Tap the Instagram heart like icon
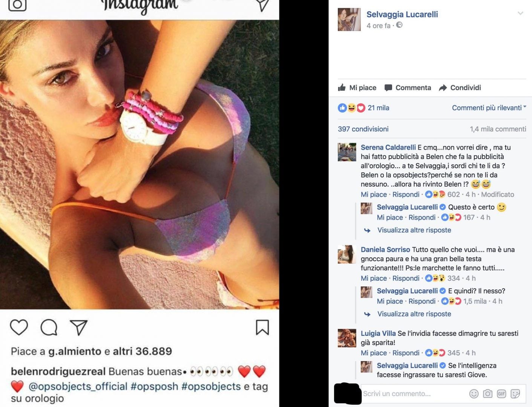532x407 pixels. (x=19, y=327)
